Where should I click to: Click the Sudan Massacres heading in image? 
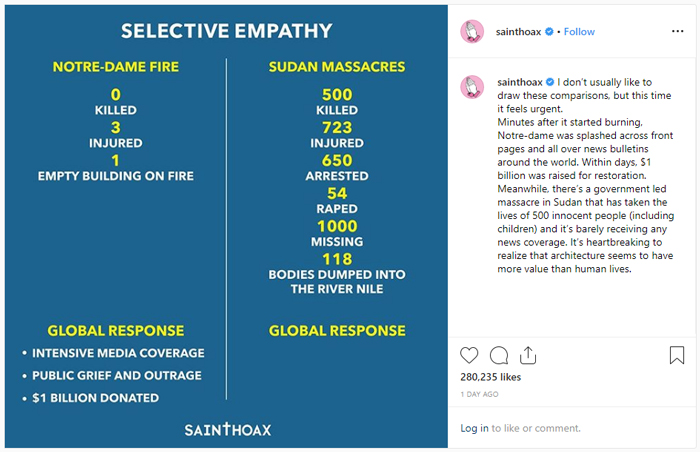click(x=337, y=67)
